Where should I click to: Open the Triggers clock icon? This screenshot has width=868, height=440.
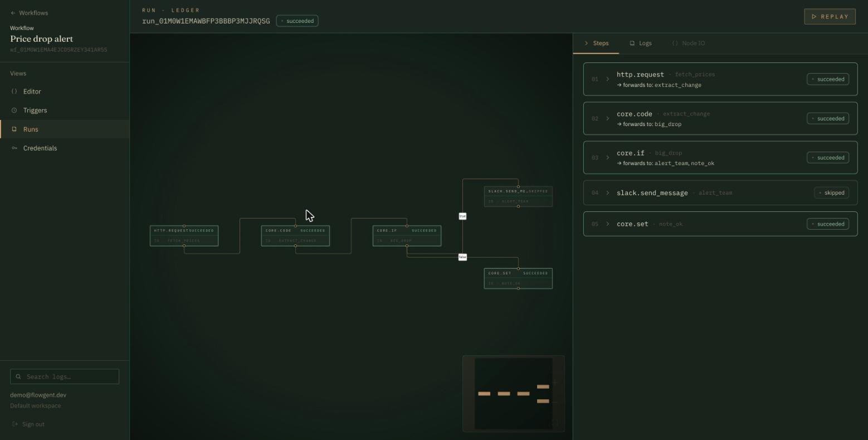pyautogui.click(x=14, y=110)
